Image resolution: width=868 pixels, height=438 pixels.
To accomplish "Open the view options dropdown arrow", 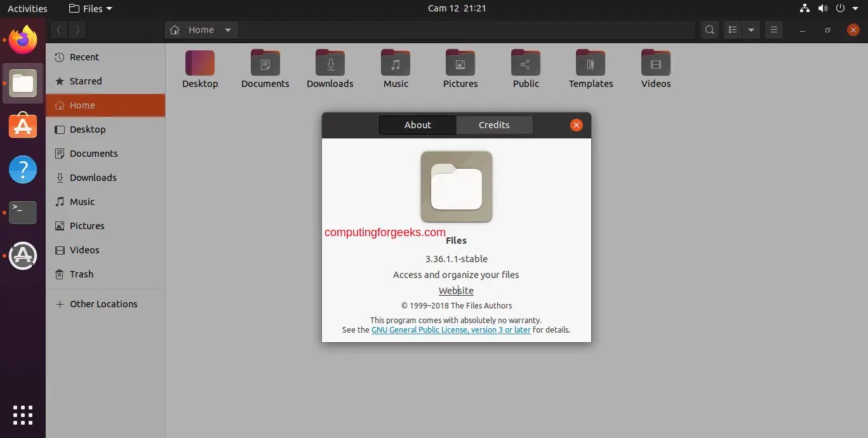I will click(x=751, y=29).
